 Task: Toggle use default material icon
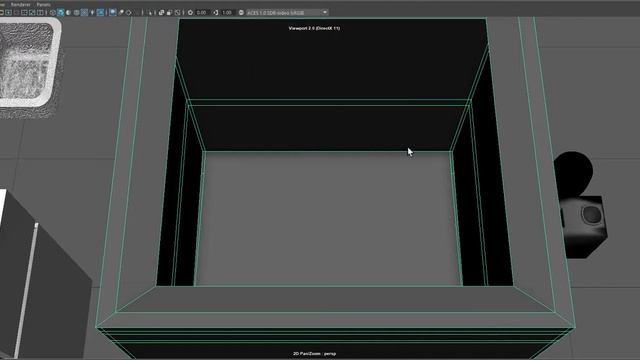tap(68, 13)
